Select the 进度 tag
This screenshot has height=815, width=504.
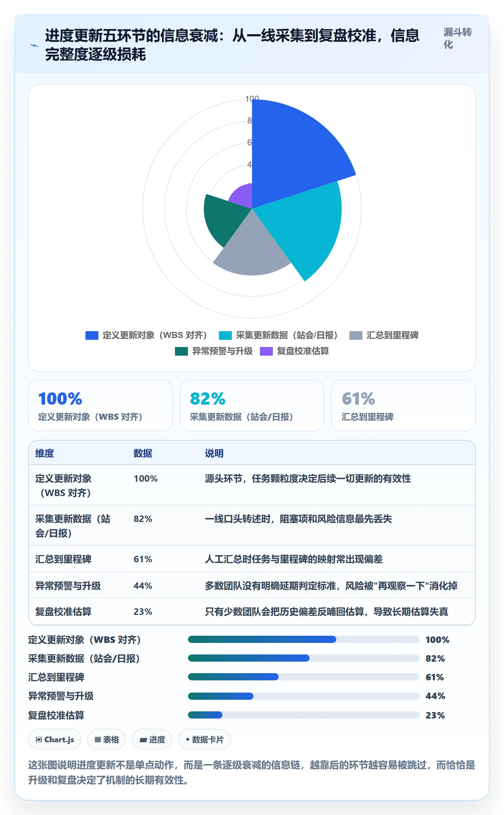coord(152,739)
